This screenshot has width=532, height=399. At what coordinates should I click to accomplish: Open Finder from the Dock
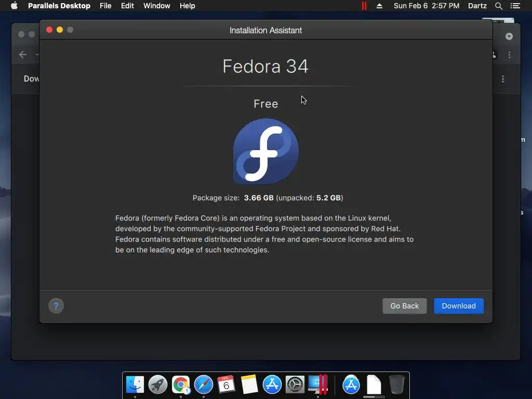135,384
